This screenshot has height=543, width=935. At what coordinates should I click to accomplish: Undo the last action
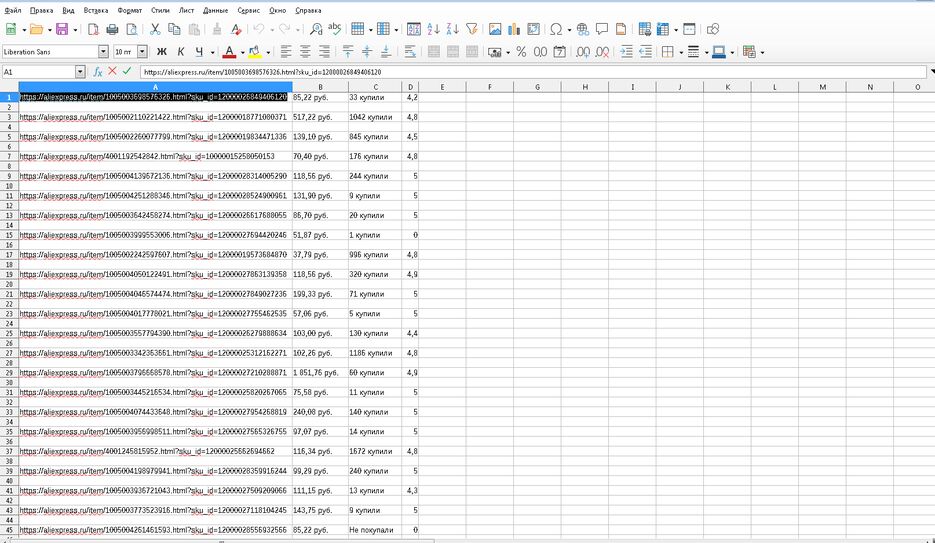pyautogui.click(x=259, y=29)
